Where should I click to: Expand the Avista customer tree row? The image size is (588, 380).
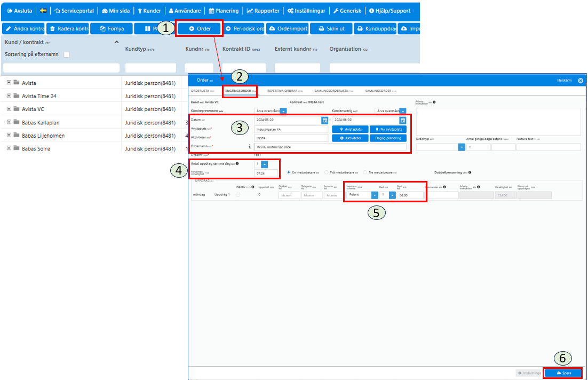[x=9, y=83]
